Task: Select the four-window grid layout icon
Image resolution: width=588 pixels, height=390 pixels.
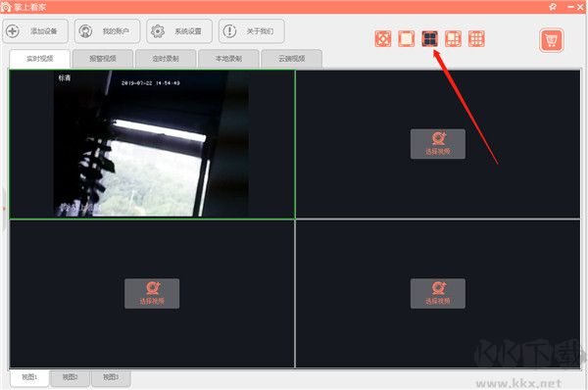Action: click(430, 38)
